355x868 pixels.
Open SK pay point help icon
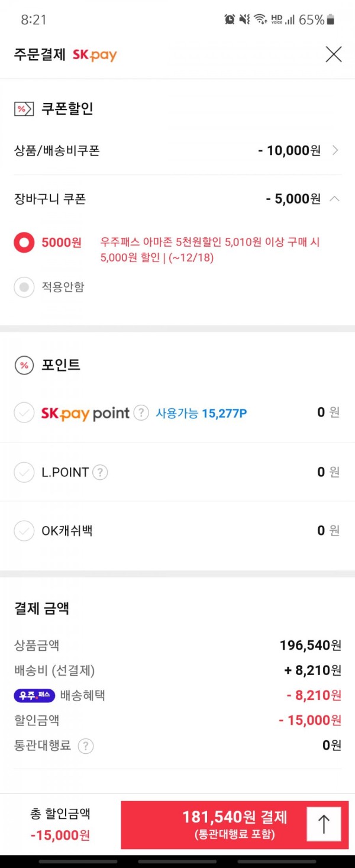[141, 412]
